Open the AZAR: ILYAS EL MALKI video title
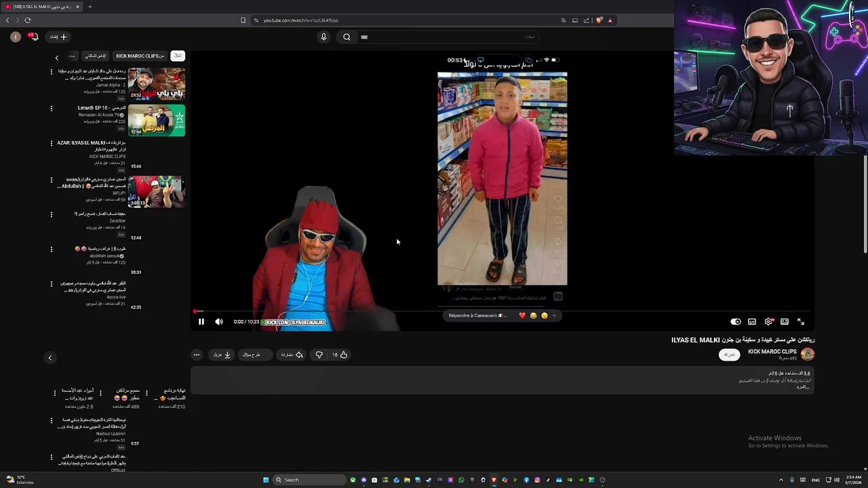 pos(92,146)
